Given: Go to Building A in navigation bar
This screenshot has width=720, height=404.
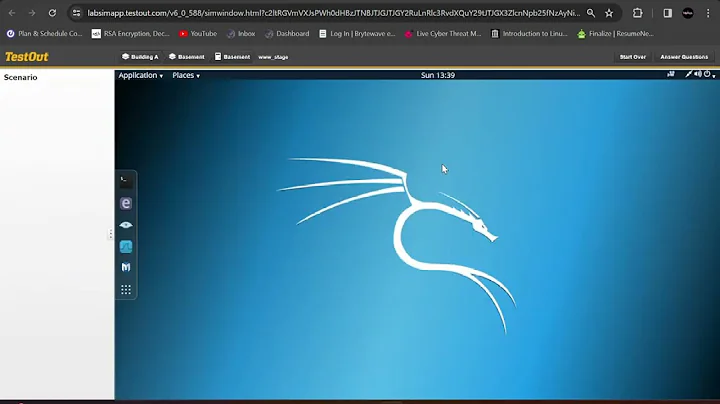Looking at the screenshot, I should point(140,57).
